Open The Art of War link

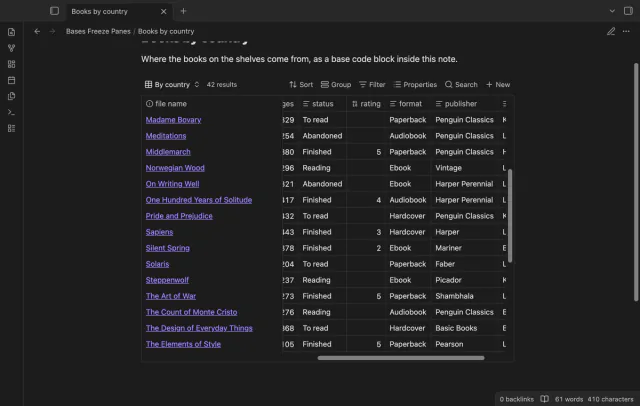coord(171,296)
